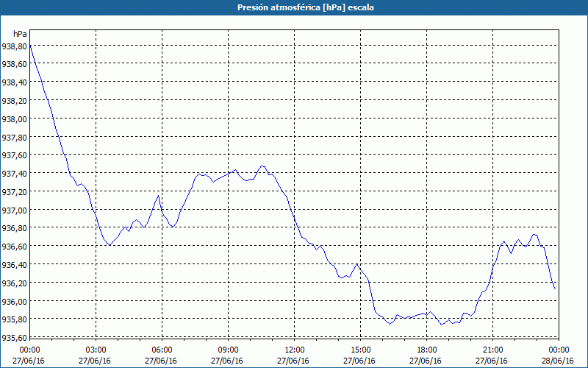
Task: Select the 938,80 y-axis value
Action: (15, 46)
